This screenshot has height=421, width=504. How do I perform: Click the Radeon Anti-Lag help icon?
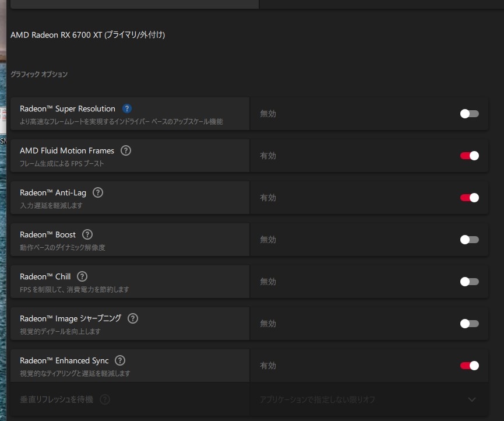[x=98, y=192]
